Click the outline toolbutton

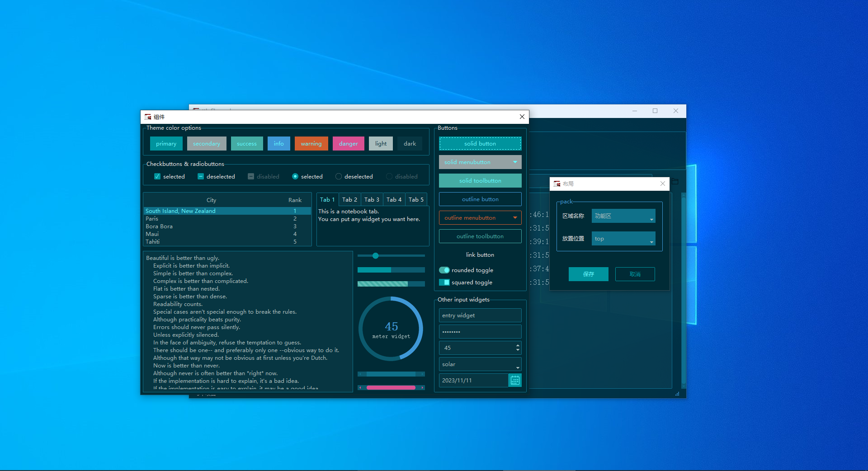480,236
